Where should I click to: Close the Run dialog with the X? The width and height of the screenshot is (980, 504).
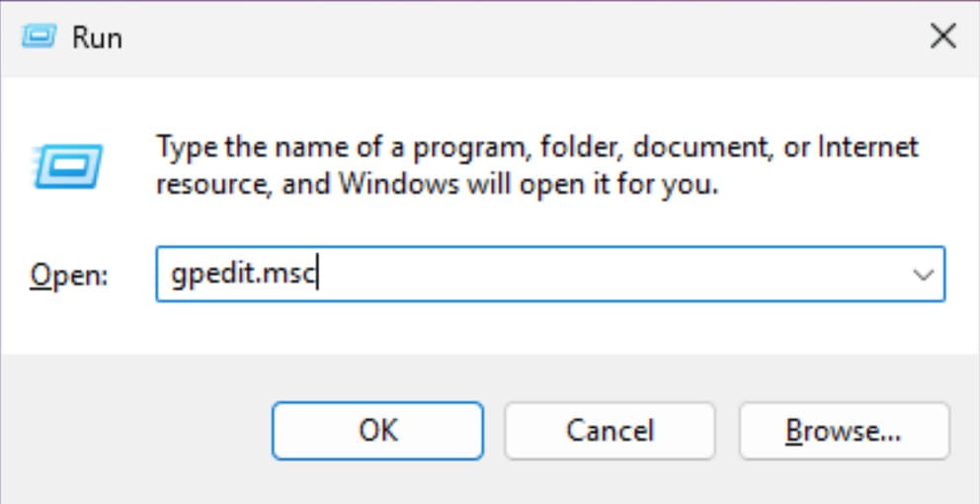[x=942, y=38]
